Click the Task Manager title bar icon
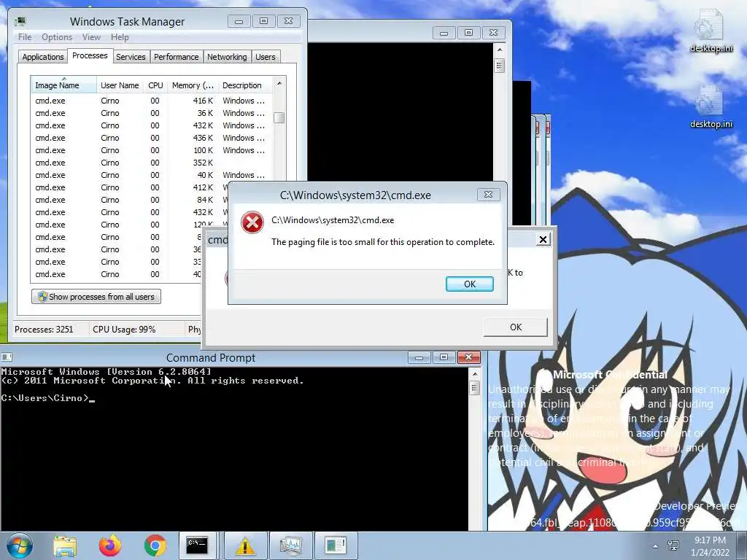The image size is (747, 560). pyautogui.click(x=20, y=21)
